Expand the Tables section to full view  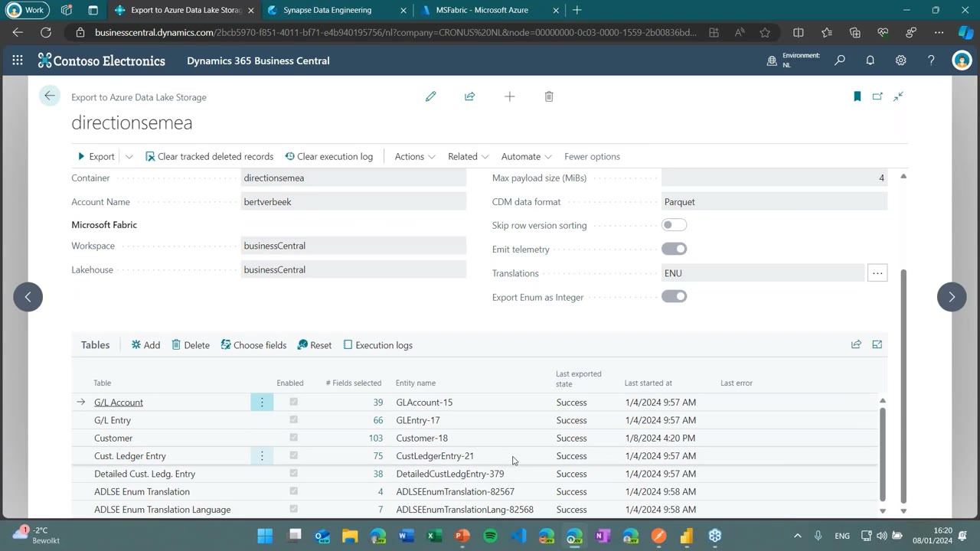[877, 345]
